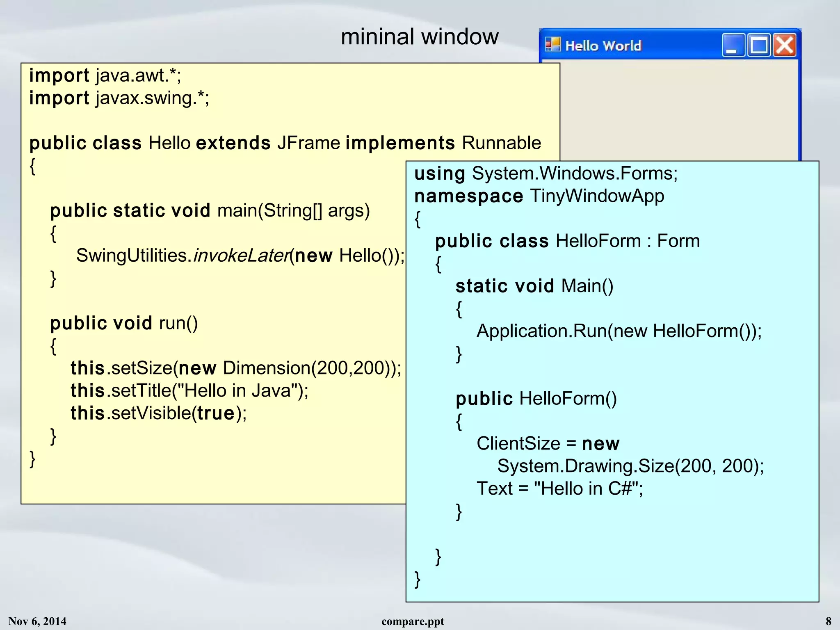
Task: Click the 'compare.ppt' footer label
Action: tap(413, 621)
